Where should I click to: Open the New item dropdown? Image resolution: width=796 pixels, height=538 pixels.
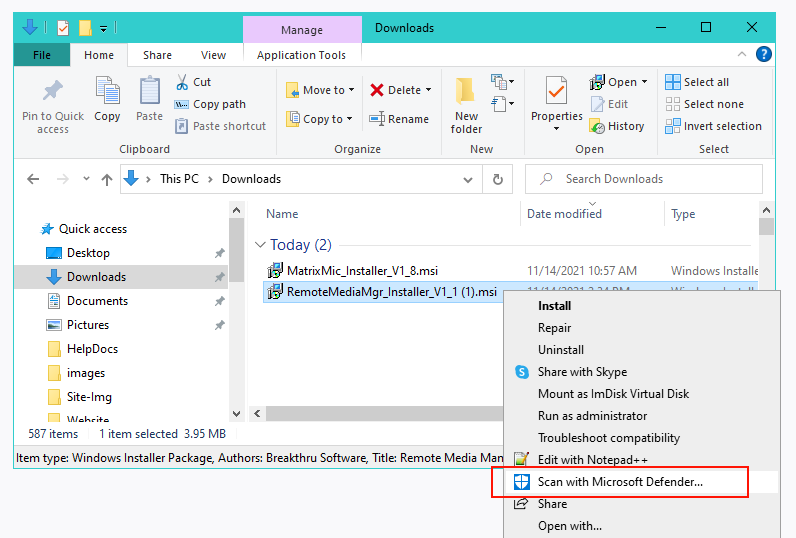pos(503,81)
